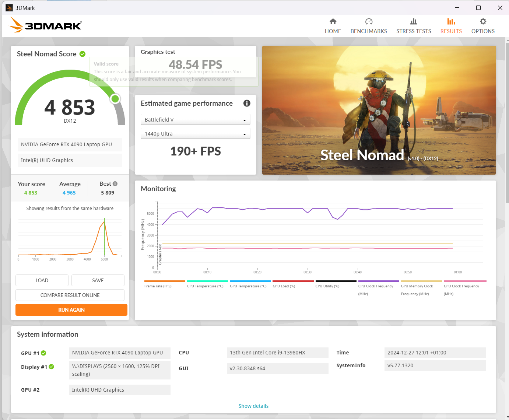Open the Results tab
509x420 pixels.
451,26
